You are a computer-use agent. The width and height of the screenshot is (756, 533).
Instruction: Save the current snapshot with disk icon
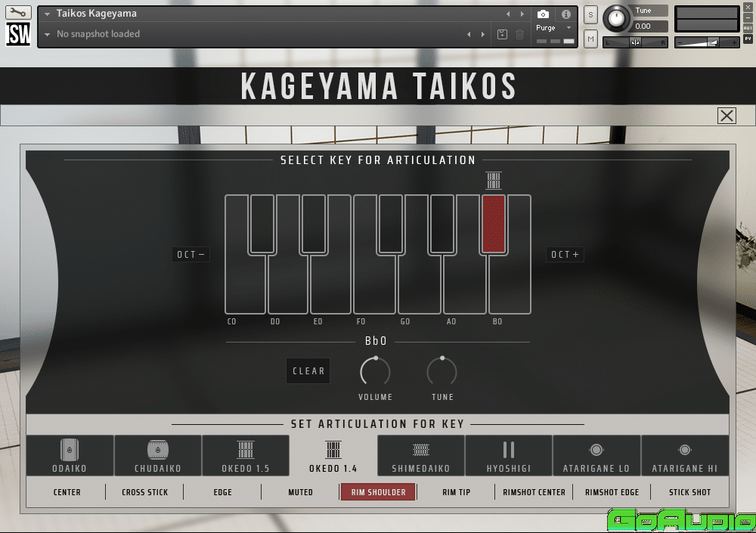point(502,34)
